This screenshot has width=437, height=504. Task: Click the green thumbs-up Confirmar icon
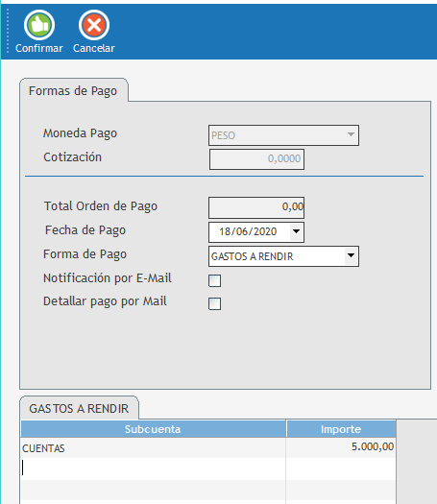coord(39,25)
